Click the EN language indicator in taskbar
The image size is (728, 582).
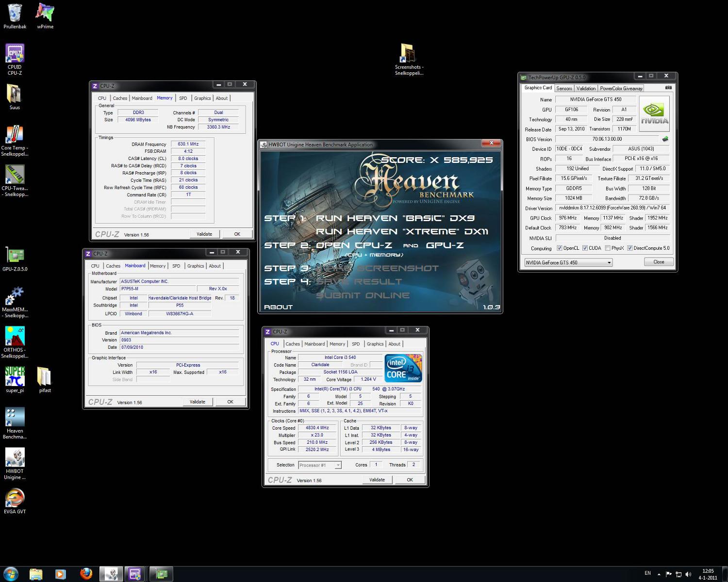click(x=647, y=573)
